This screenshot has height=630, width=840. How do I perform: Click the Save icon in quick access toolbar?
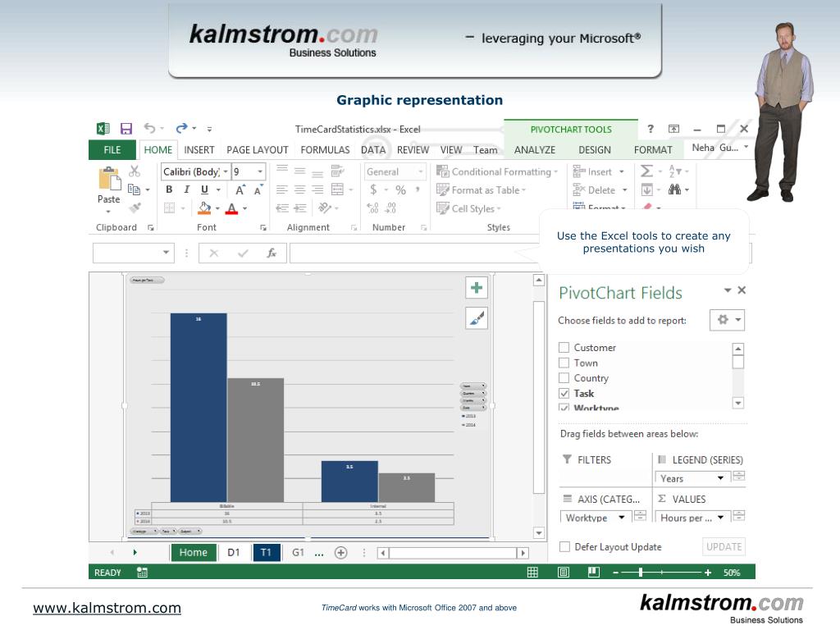pos(126,129)
